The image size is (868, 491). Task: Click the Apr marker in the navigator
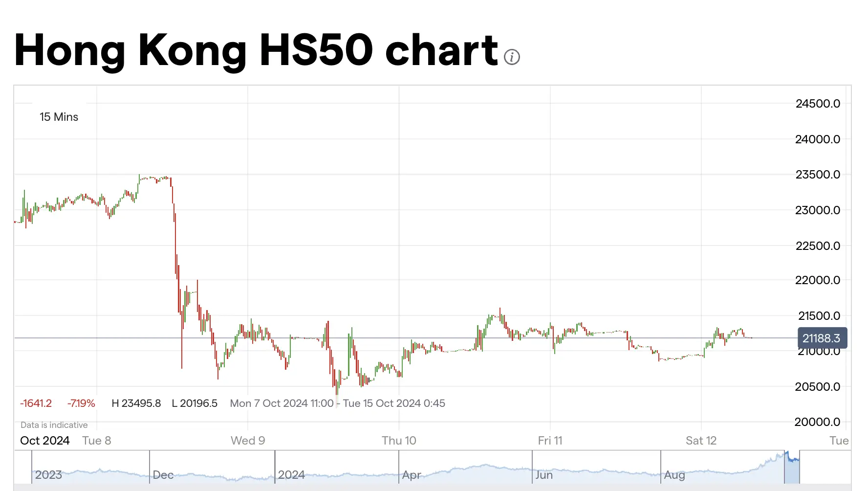(412, 475)
